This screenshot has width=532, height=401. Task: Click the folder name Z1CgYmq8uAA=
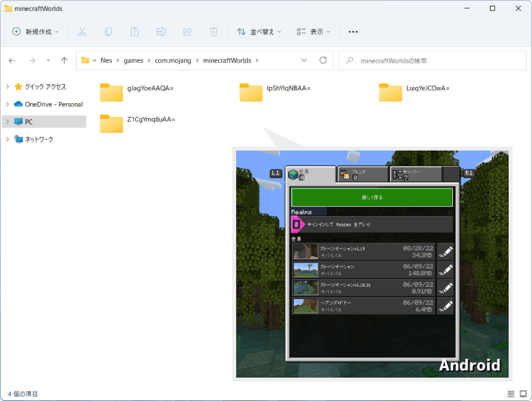pos(151,119)
